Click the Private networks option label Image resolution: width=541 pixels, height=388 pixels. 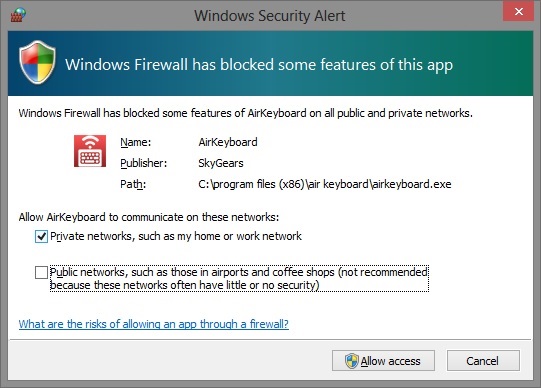click(x=176, y=236)
